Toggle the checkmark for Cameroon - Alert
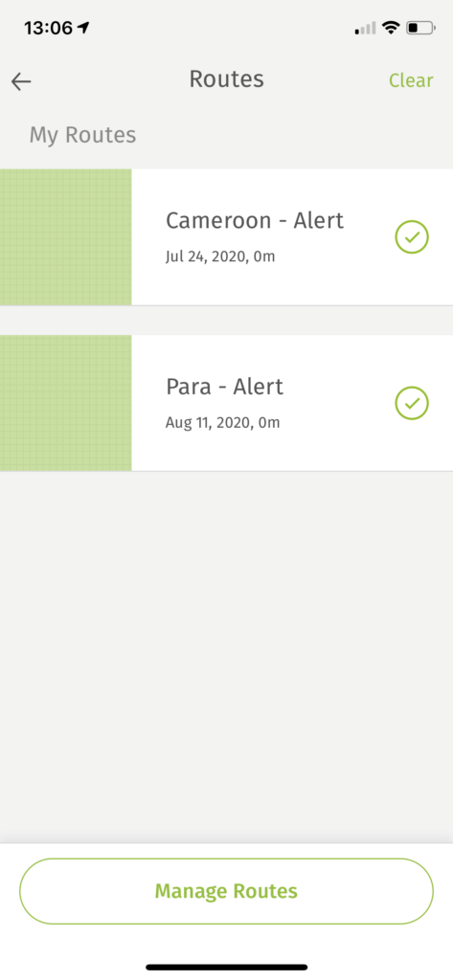 click(x=412, y=237)
